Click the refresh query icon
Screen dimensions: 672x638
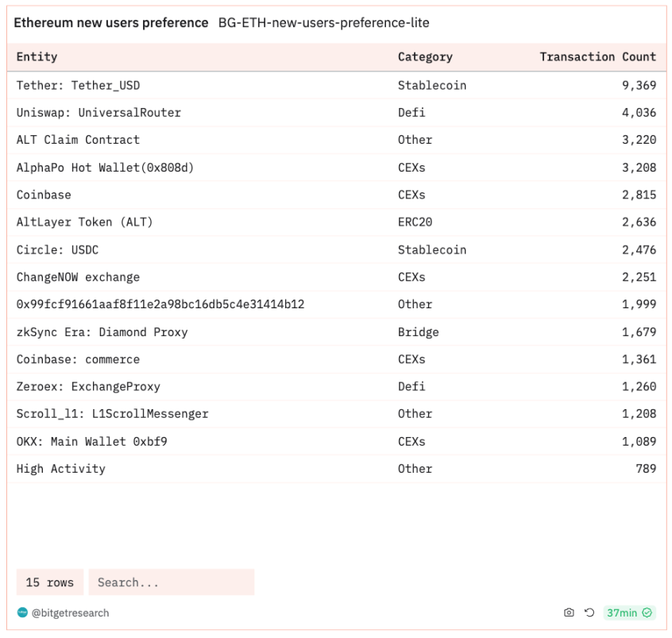[x=589, y=613]
